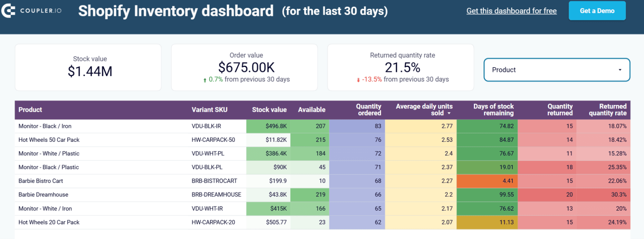644x239 pixels.
Task: Click the Barbie Bistro Cart row name
Action: pyautogui.click(x=41, y=181)
